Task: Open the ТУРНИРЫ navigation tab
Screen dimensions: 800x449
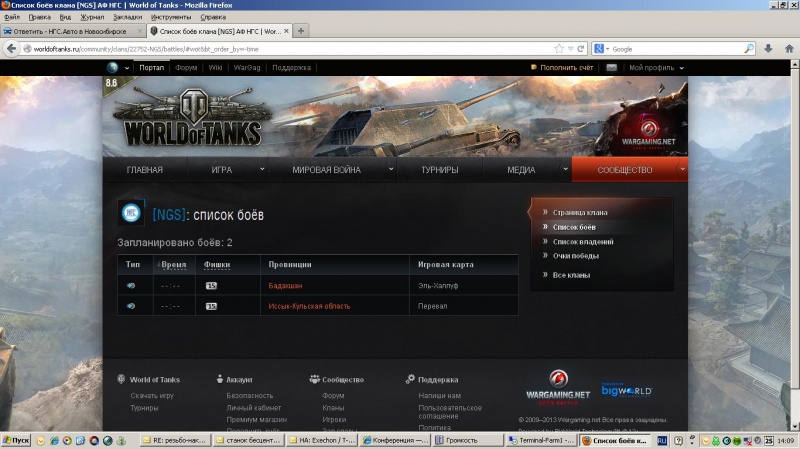Action: [x=440, y=170]
